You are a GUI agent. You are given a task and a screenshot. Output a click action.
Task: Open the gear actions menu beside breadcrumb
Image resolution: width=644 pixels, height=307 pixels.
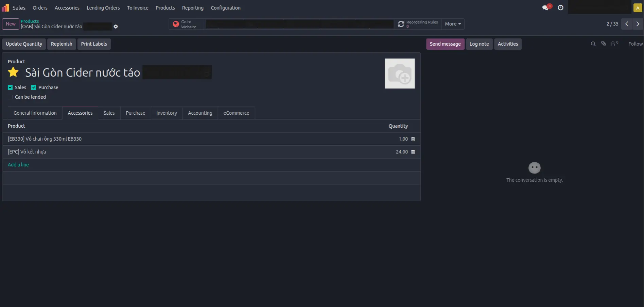click(116, 27)
